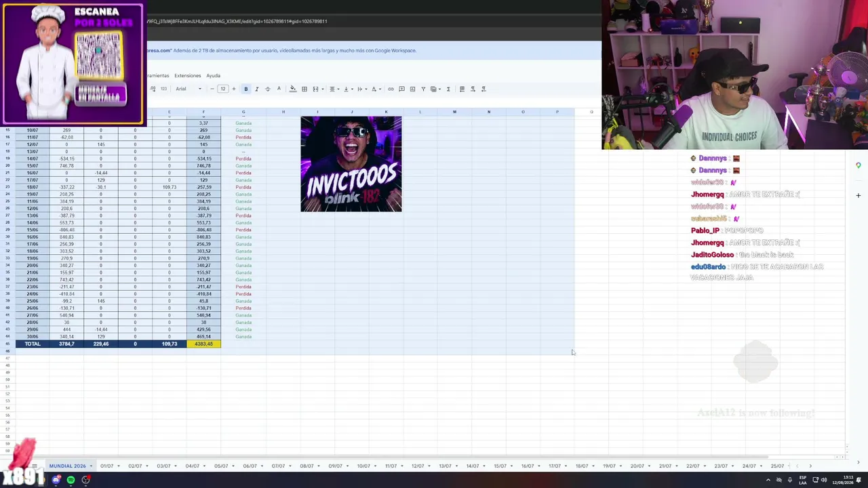868x488 pixels.
Task: Click the plus add-ons side panel icon
Action: pyautogui.click(x=858, y=196)
